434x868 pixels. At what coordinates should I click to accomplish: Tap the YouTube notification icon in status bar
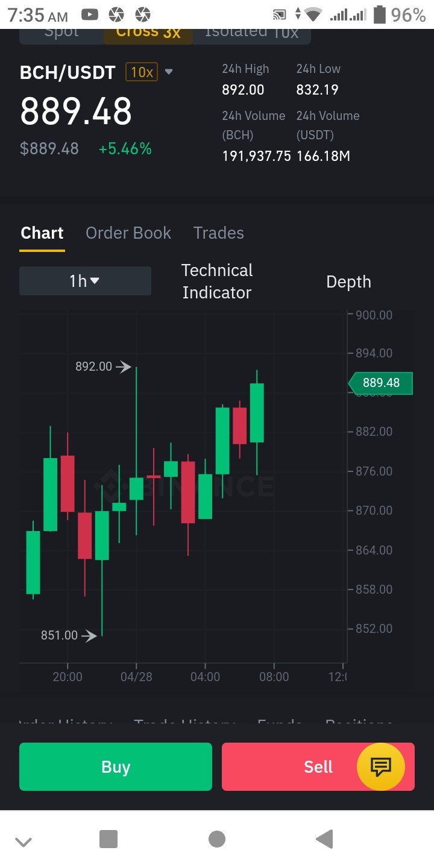(x=90, y=14)
